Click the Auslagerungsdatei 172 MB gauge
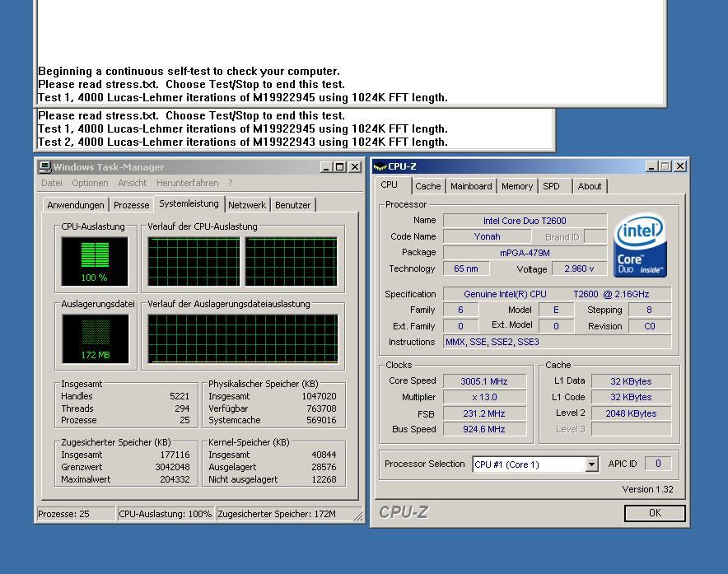Screen dimensions: 728x574 95,338
